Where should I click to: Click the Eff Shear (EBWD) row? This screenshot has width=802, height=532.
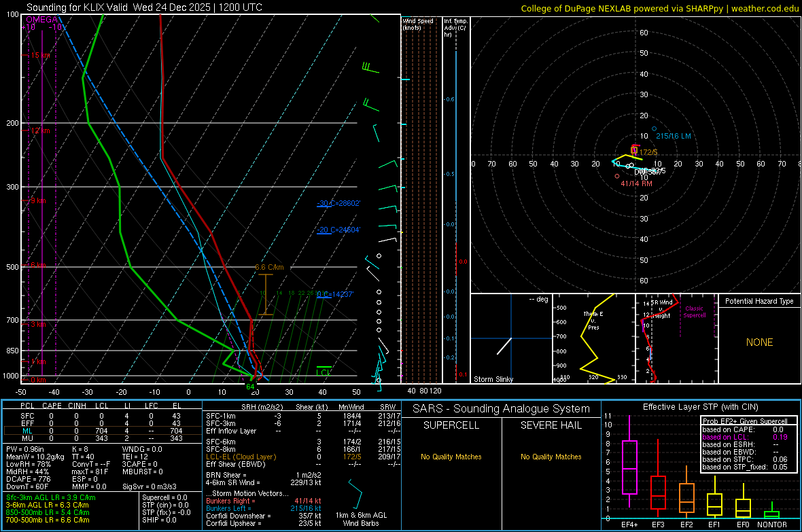pyautogui.click(x=303, y=464)
